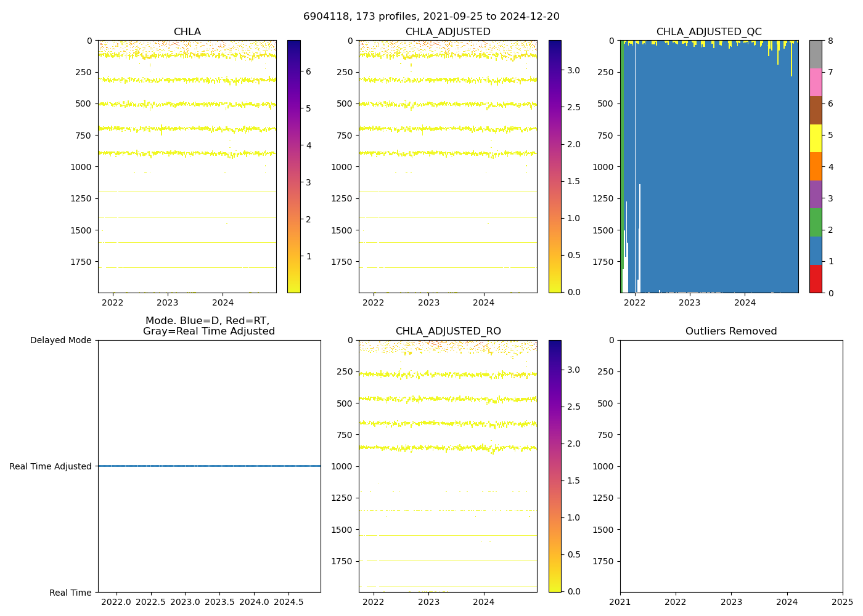Click the green segment of QC colorbar
Screen dimensions: 863x616
(x=816, y=222)
